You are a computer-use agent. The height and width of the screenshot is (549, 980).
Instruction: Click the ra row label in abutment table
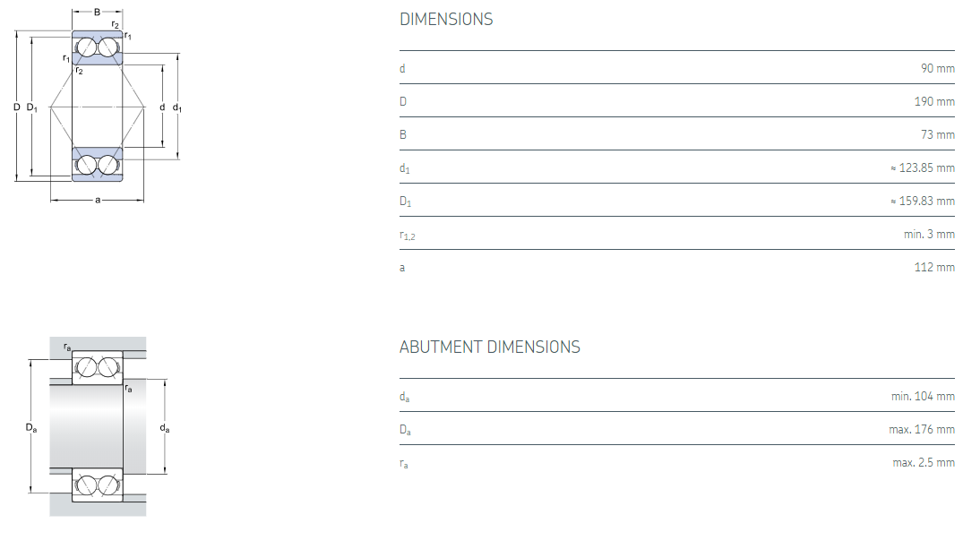click(404, 464)
